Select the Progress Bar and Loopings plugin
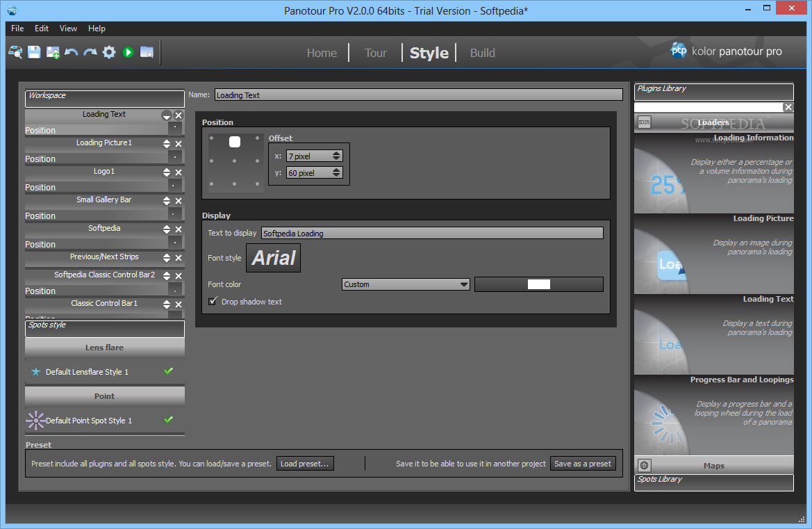Image resolution: width=812 pixels, height=529 pixels. [713, 415]
